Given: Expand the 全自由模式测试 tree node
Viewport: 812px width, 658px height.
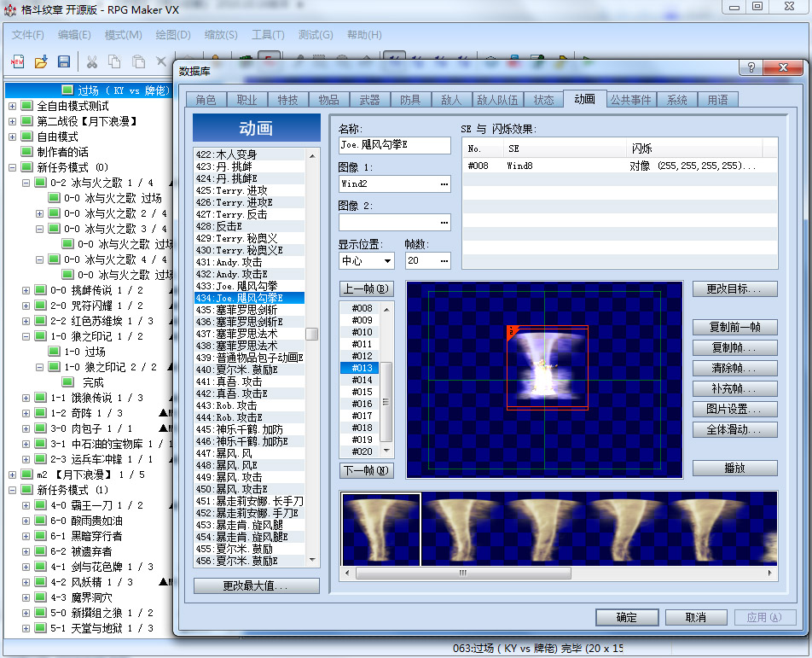Looking at the screenshot, I should pos(13,106).
